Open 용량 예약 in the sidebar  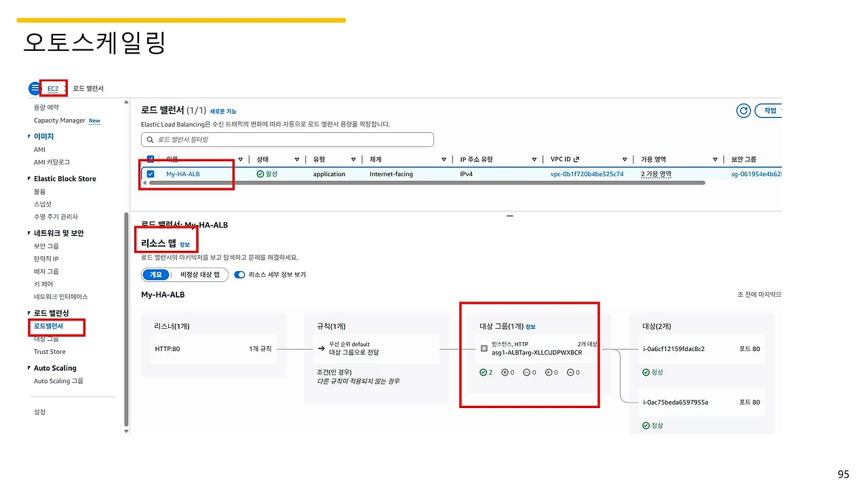pyautogui.click(x=47, y=107)
